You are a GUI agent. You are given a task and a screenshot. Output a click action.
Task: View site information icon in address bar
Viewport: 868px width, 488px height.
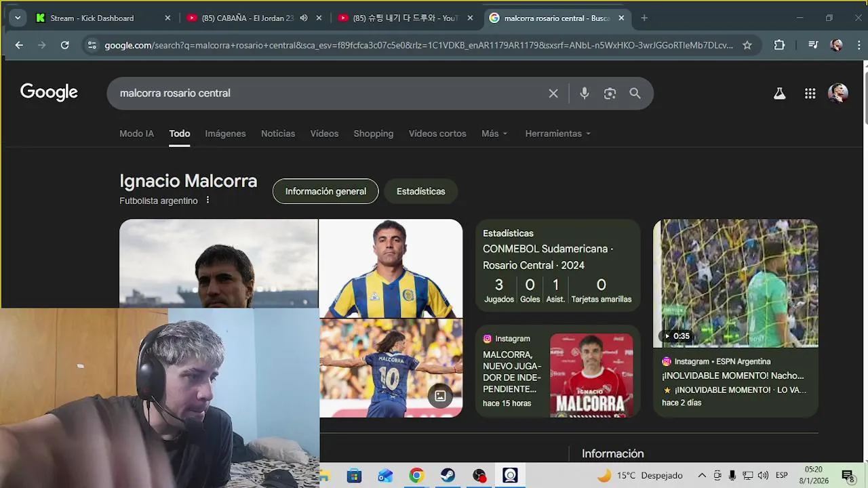point(92,45)
